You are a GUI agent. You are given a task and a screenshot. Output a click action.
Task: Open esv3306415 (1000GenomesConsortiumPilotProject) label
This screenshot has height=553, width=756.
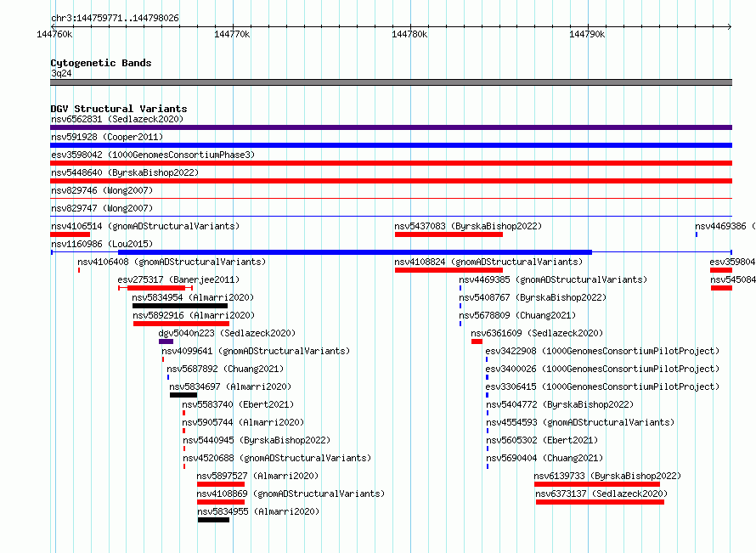pos(602,387)
